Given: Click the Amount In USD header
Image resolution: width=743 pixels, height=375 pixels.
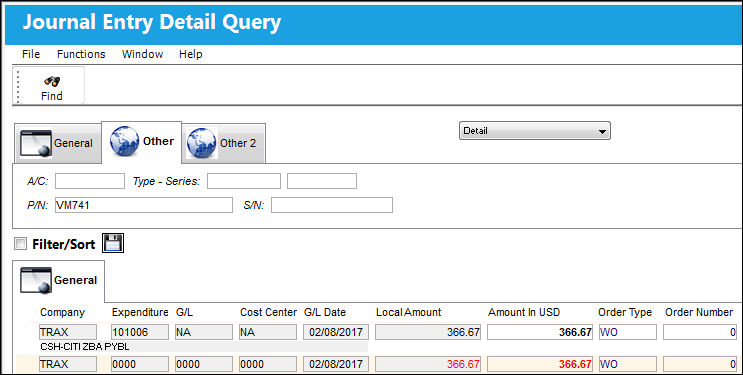Looking at the screenshot, I should (x=524, y=312).
